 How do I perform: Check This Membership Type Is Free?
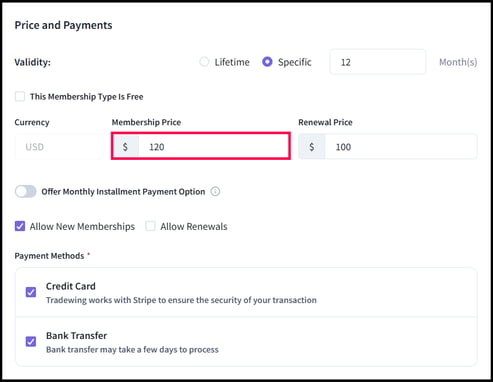20,97
